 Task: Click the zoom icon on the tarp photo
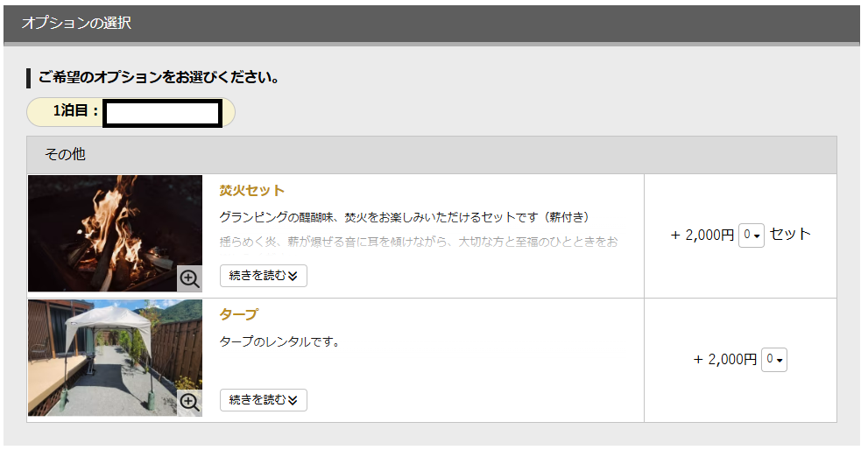[189, 403]
